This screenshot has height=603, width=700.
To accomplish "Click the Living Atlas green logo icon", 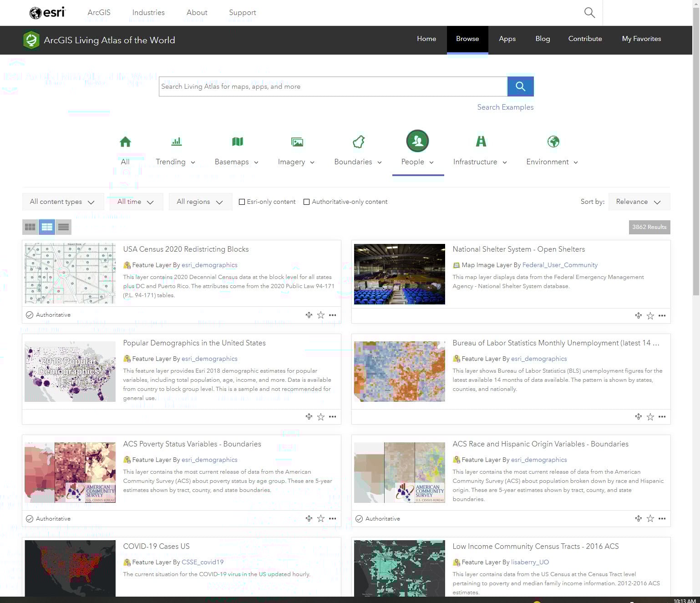I will (x=31, y=40).
